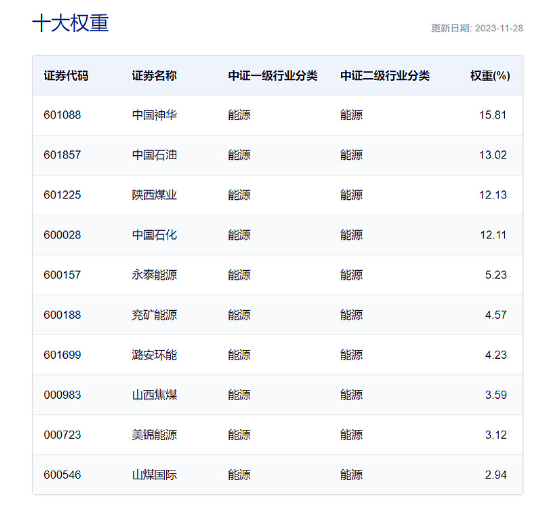
Task: Select stock name 美锦能源
Action: coord(154,435)
